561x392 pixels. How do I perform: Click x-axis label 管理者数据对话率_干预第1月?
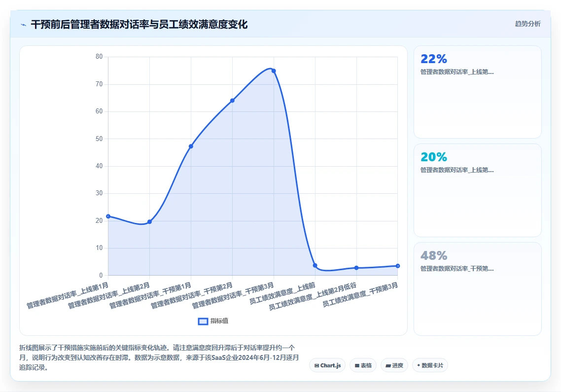(150, 295)
